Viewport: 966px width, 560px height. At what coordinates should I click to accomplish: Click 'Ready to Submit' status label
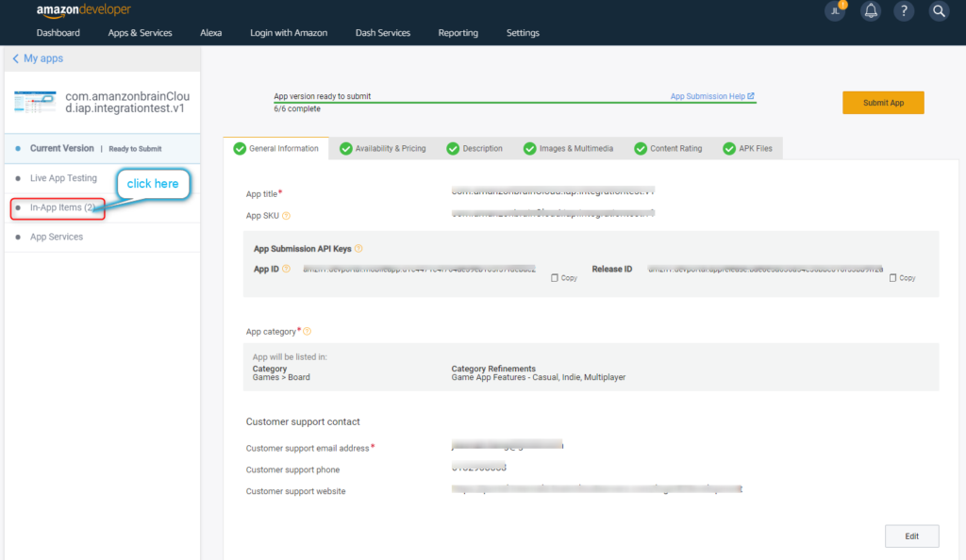(x=135, y=149)
